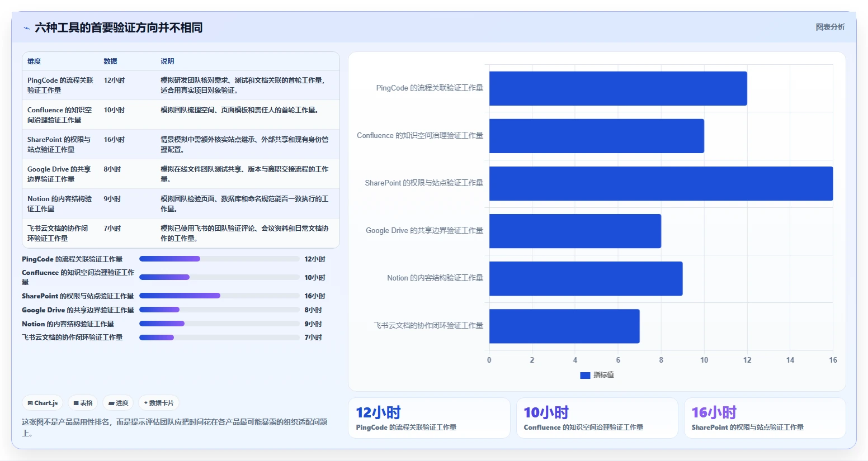This screenshot has width=868, height=461.
Task: Click the description starting '模拟研发团队核对需求'
Action: [243, 85]
